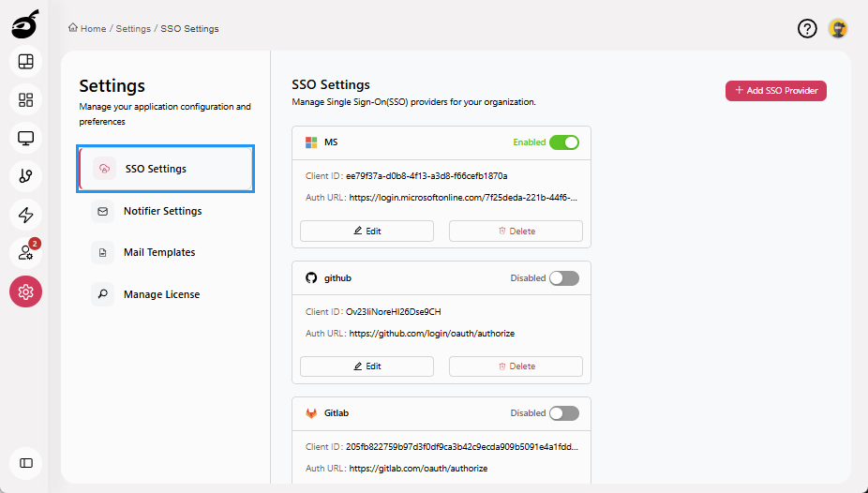Open the git branch sidebar icon
The image size is (868, 493).
tap(25, 176)
